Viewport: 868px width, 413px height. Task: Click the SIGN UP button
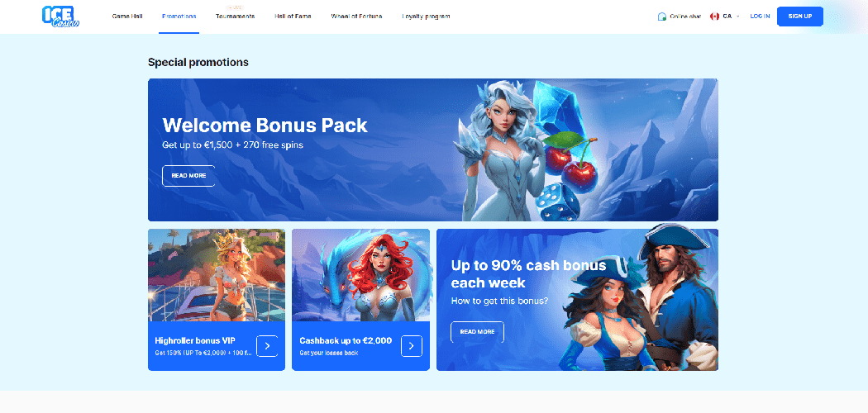pyautogui.click(x=800, y=17)
